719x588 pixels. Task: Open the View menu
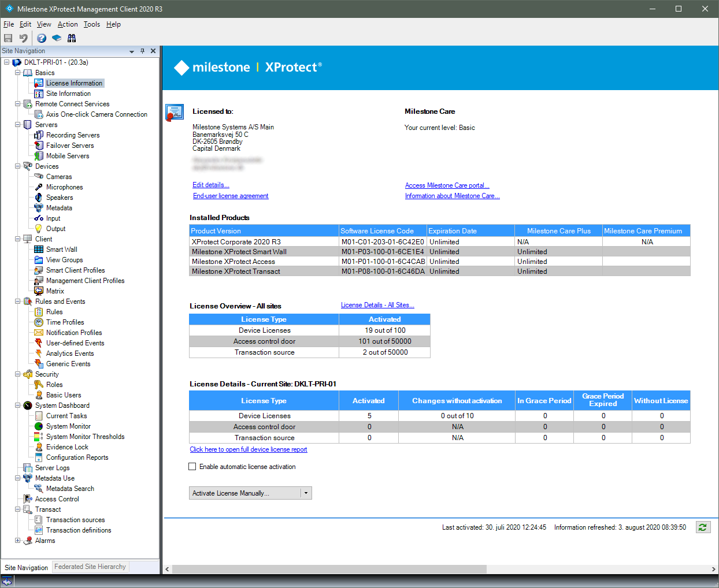tap(44, 24)
